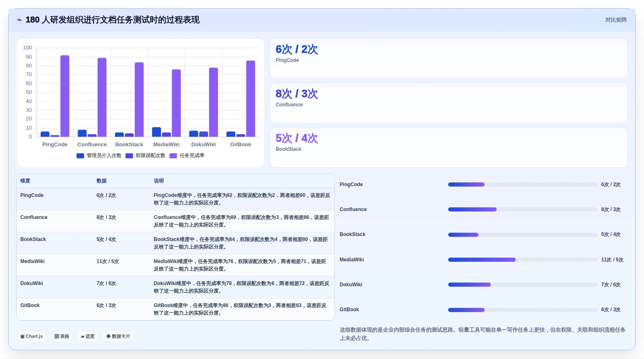644x359 pixels.
Task: Click the PingCode 任务完成率 bar in chart
Action: 65,96
